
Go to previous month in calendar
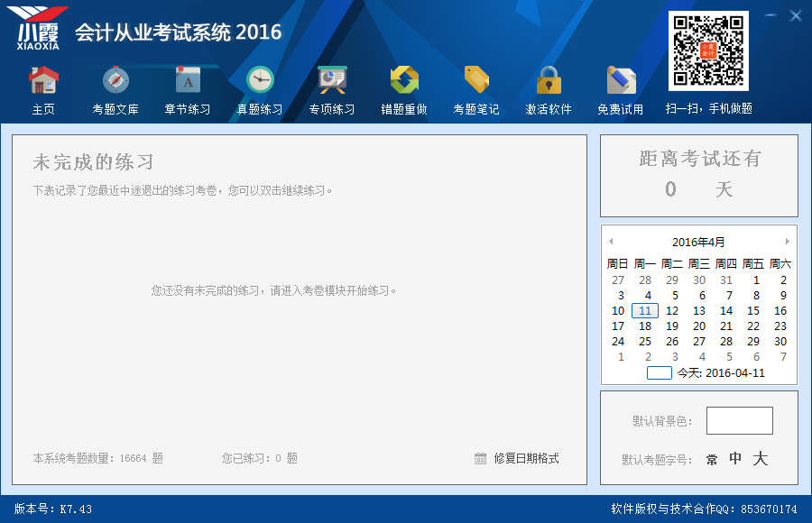(x=611, y=242)
